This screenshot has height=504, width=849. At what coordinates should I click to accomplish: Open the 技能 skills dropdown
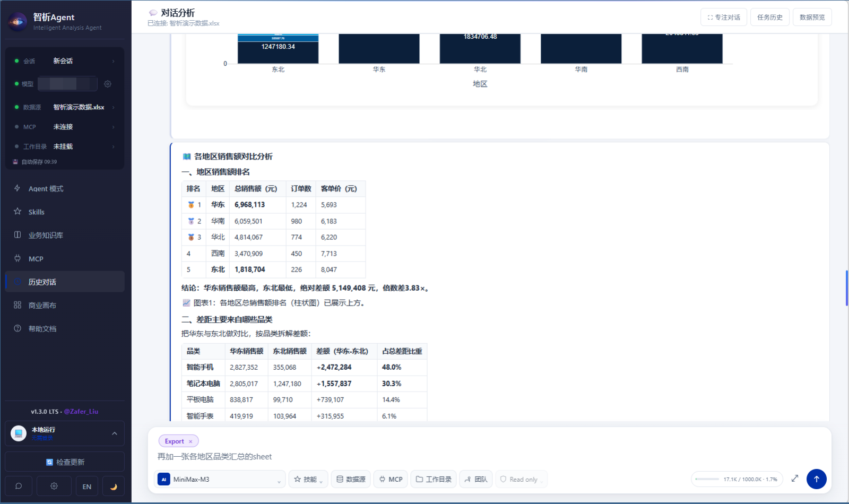(308, 479)
